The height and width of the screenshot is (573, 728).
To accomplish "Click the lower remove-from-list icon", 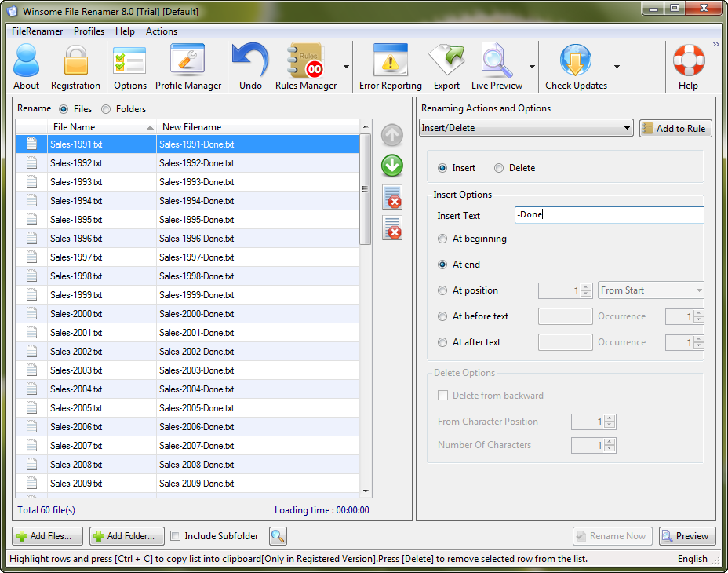I will click(x=392, y=228).
